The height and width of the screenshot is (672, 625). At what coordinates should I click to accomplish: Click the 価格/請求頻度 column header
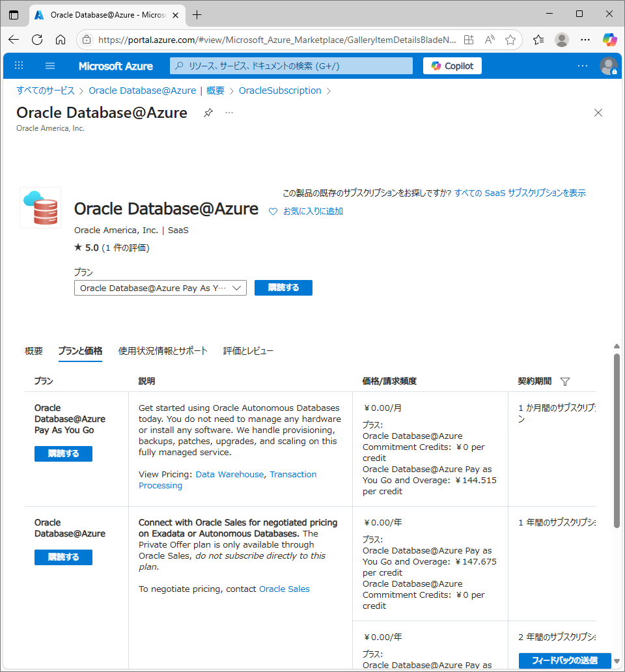point(389,381)
